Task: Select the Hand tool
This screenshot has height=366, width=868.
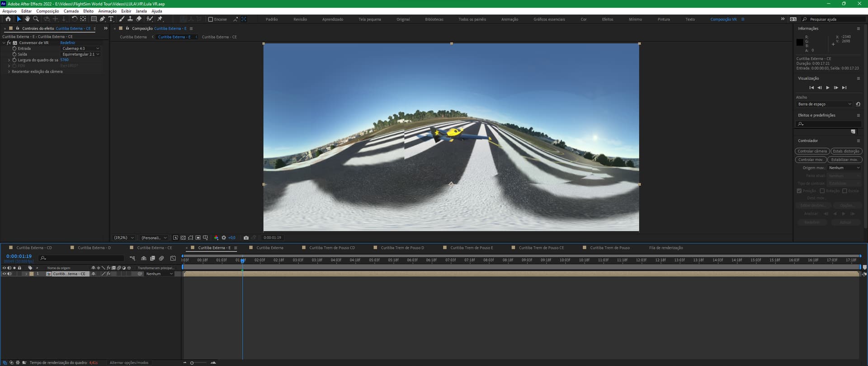Action: (x=28, y=19)
